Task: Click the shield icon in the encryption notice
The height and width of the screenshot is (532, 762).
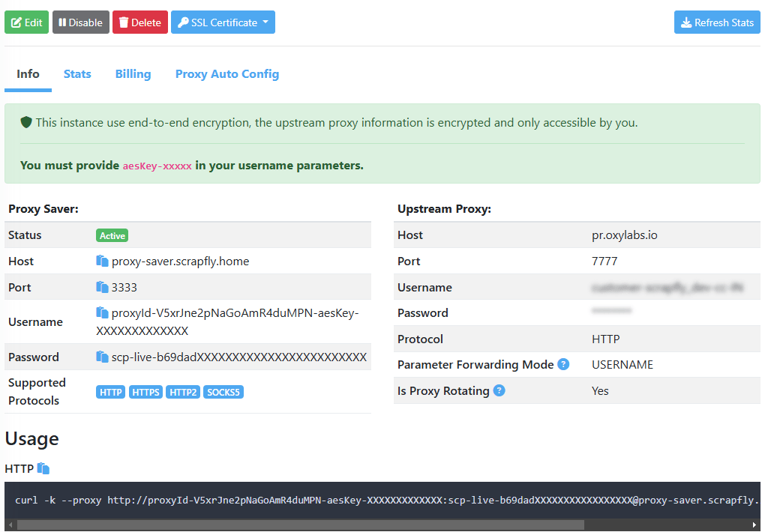Action: [x=26, y=122]
